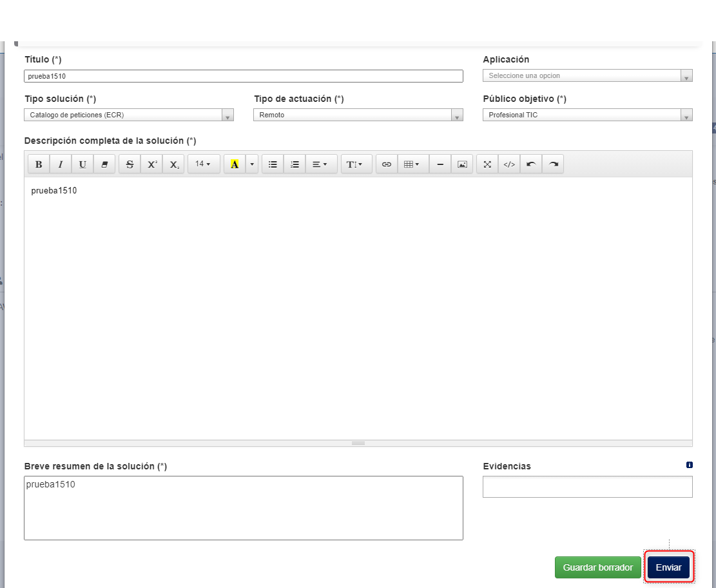716x588 pixels.
Task: Apply superscript formatting
Action: (151, 164)
